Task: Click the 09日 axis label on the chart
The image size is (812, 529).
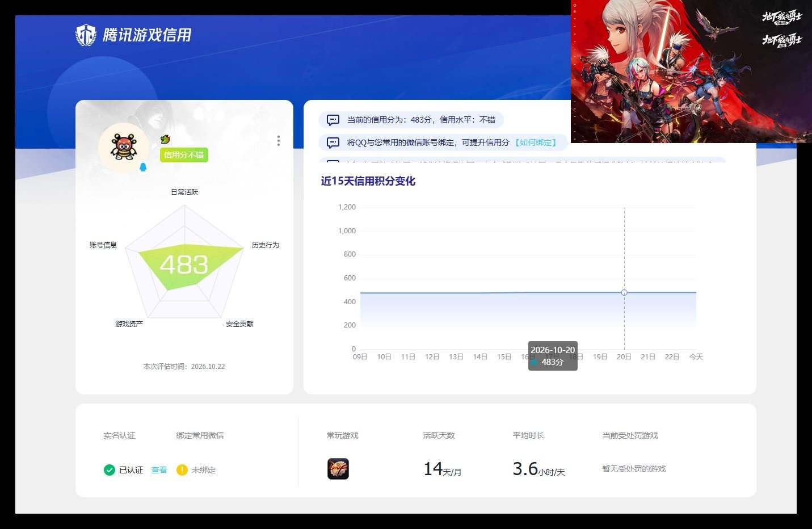Action: (x=360, y=356)
